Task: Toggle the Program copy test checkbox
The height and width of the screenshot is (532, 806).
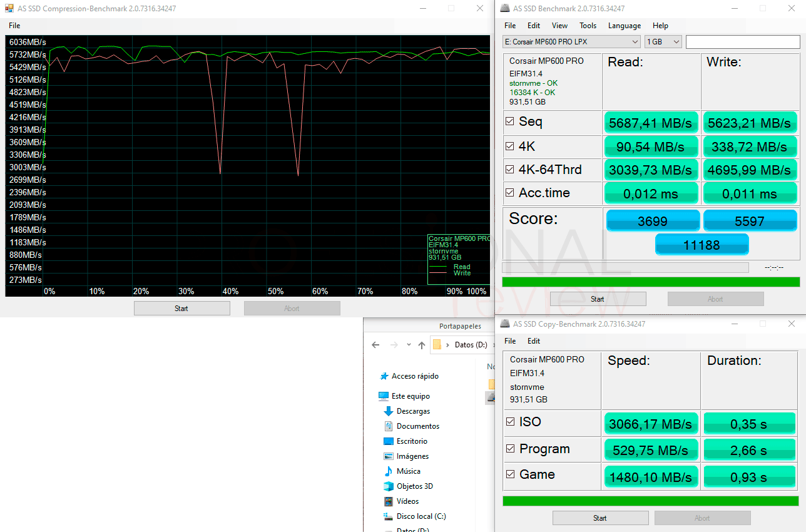Action: (x=511, y=449)
